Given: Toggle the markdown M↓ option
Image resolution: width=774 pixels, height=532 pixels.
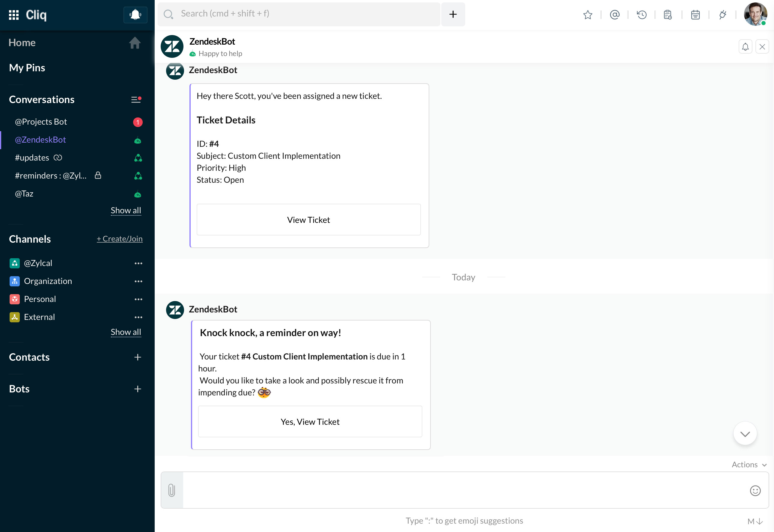Looking at the screenshot, I should (755, 521).
